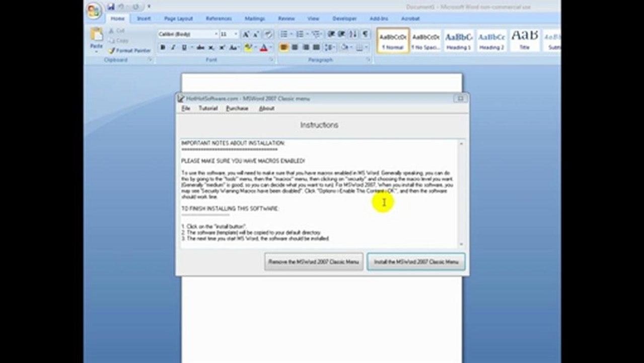Open the Change Case dropdown

pos(234,47)
